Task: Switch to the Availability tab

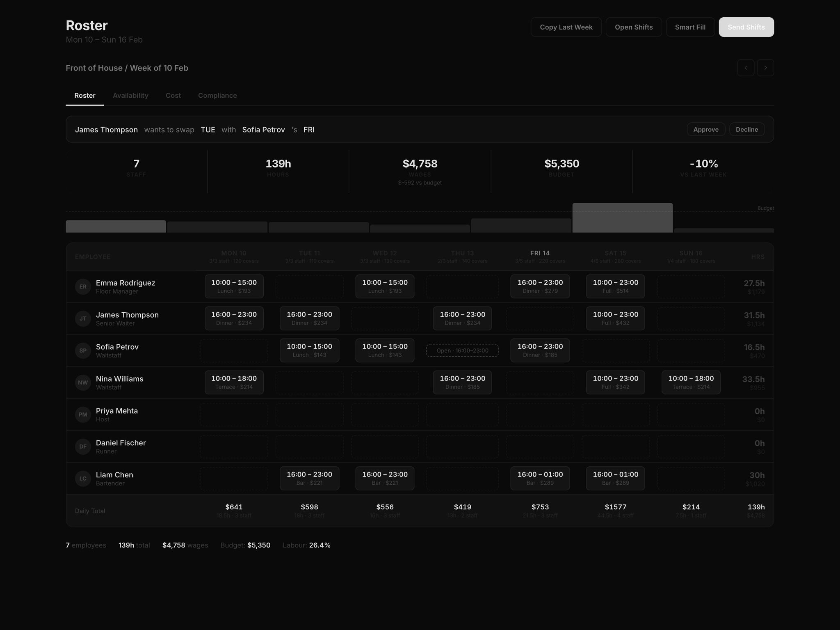Action: (x=130, y=96)
